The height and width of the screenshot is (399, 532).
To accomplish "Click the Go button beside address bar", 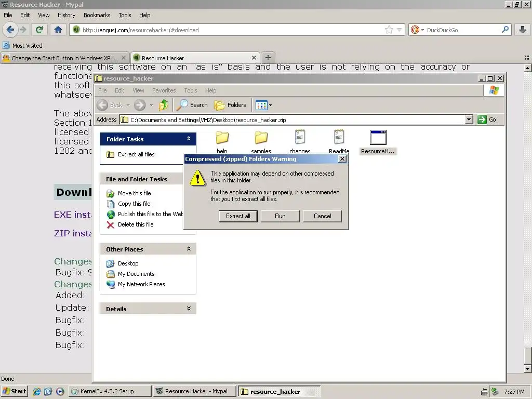I will [486, 119].
